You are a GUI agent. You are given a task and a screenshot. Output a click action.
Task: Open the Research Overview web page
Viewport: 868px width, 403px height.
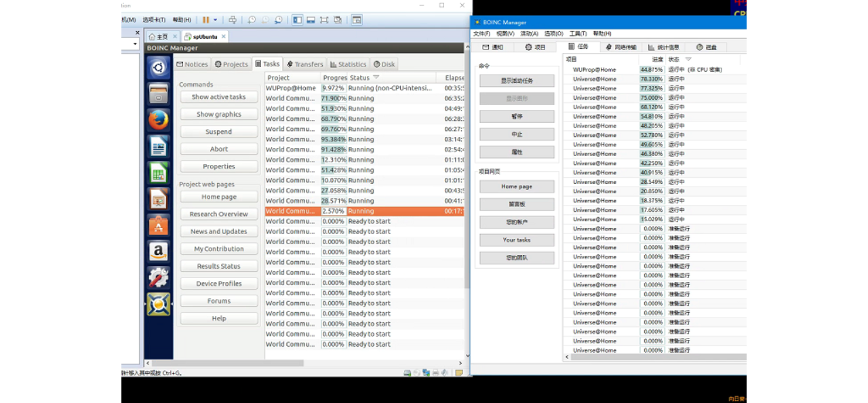(x=219, y=214)
